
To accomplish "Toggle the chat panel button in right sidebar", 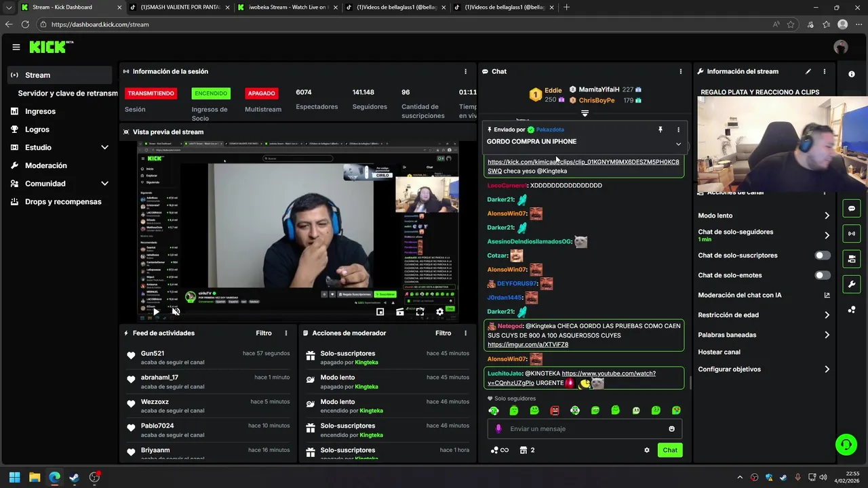I will [x=852, y=208].
